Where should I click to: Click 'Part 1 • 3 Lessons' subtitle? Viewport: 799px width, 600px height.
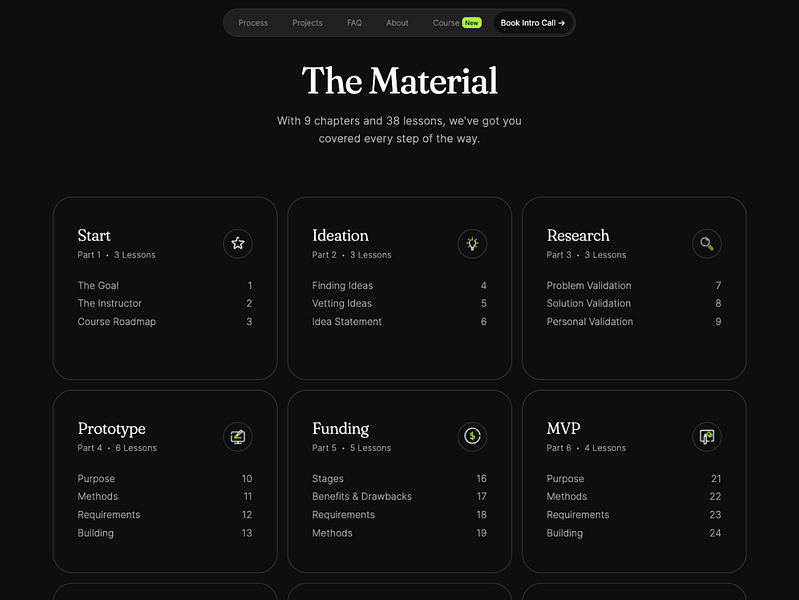pos(116,255)
